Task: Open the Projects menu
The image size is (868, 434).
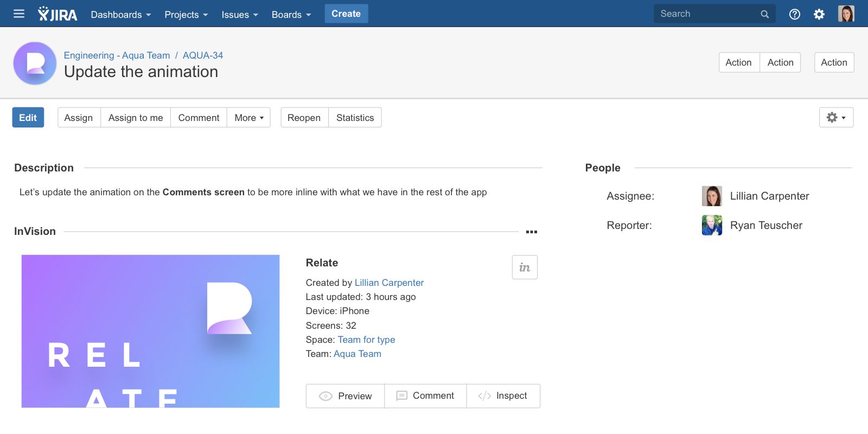Action: 186,15
